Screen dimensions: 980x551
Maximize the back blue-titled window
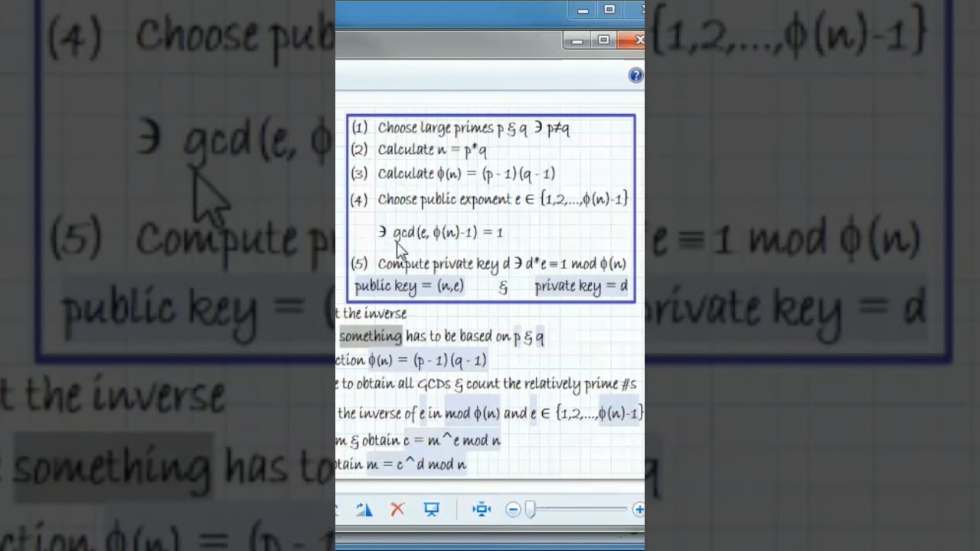pyautogui.click(x=609, y=10)
